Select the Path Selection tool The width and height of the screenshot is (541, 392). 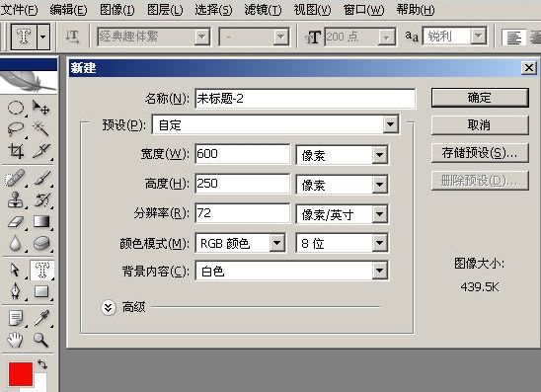point(16,270)
